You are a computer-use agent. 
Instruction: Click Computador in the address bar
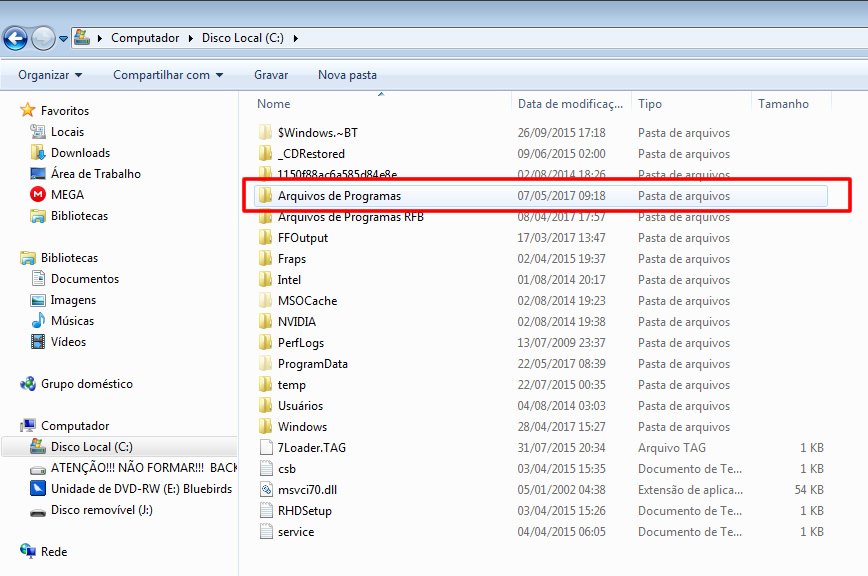(145, 38)
